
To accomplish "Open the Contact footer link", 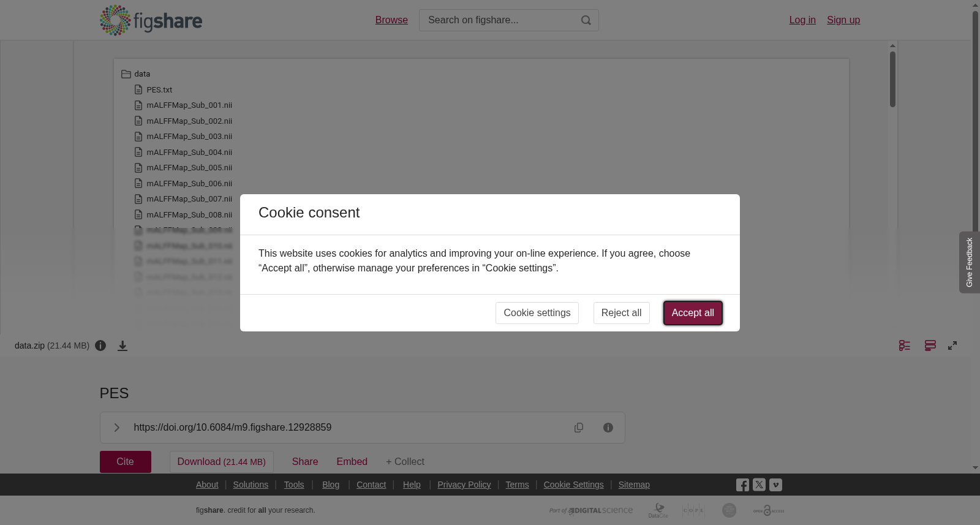I will click(371, 485).
